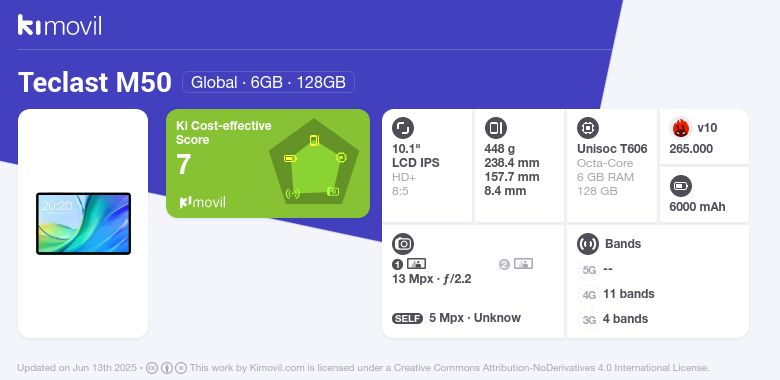Click the SELF selfie camera badge
This screenshot has height=380, width=780.
click(x=407, y=319)
